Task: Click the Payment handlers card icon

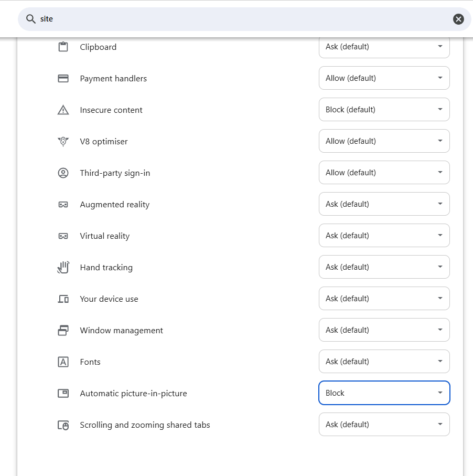Action: 63,79
